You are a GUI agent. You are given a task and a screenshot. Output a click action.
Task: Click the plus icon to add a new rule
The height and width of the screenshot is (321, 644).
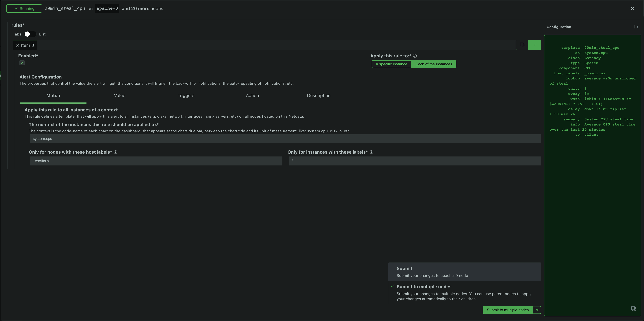tap(535, 45)
